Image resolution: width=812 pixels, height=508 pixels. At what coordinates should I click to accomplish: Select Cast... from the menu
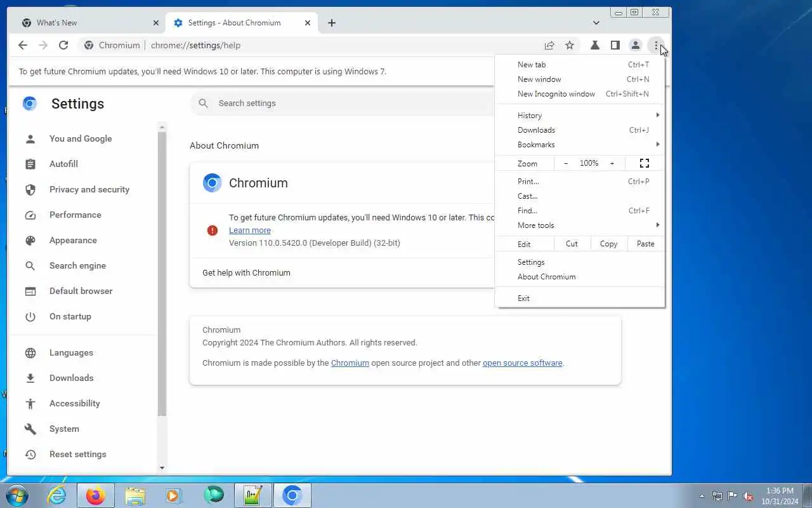pos(580,196)
